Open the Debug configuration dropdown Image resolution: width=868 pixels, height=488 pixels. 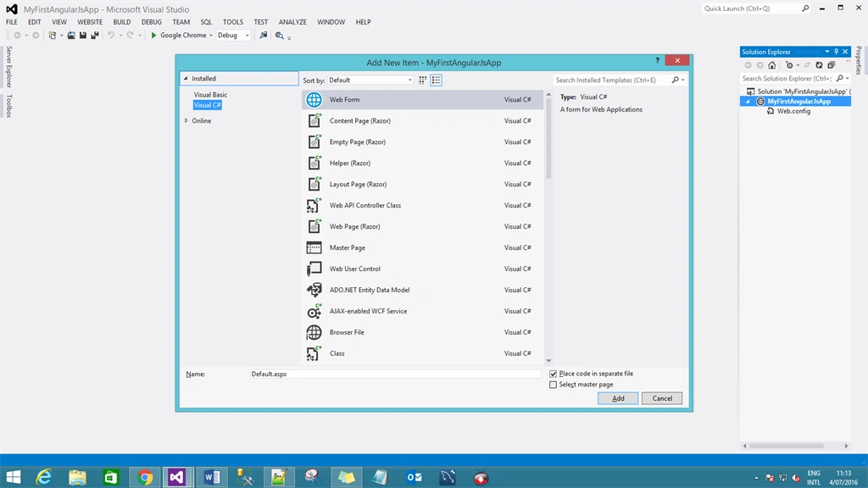(233, 36)
